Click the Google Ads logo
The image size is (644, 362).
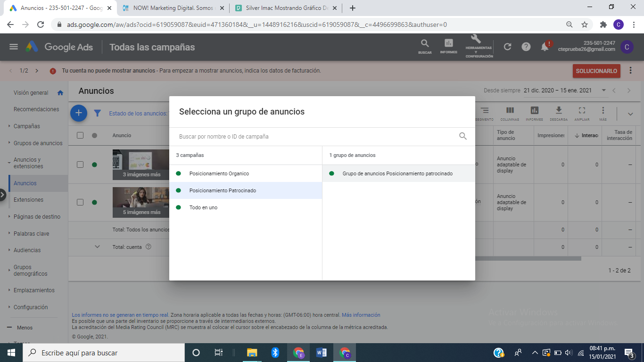click(x=59, y=47)
